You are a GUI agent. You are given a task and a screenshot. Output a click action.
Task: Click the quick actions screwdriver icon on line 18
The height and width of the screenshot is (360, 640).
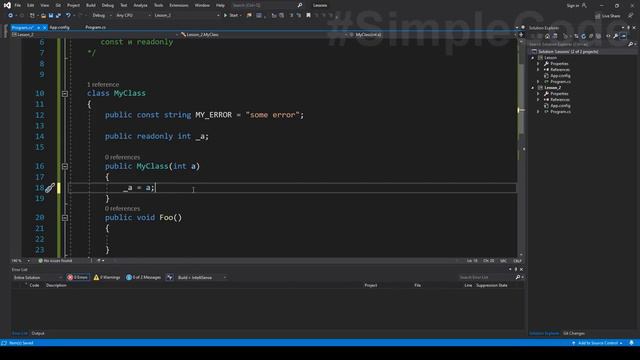point(50,188)
